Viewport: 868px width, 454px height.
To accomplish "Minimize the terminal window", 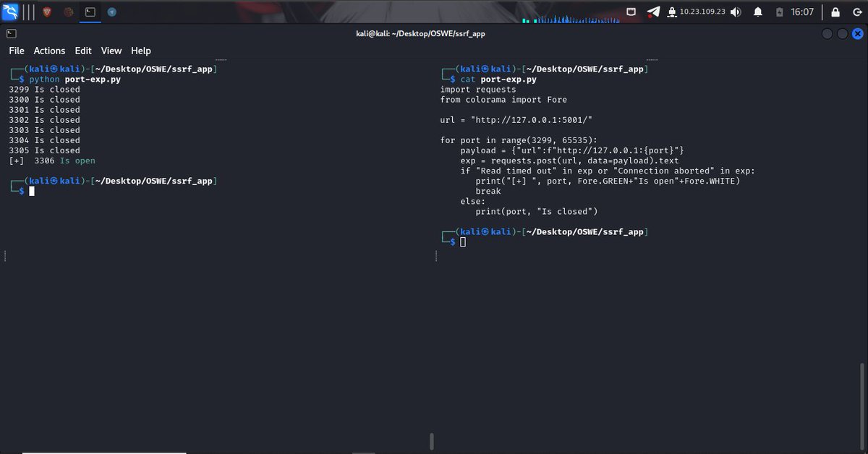I will (x=827, y=34).
